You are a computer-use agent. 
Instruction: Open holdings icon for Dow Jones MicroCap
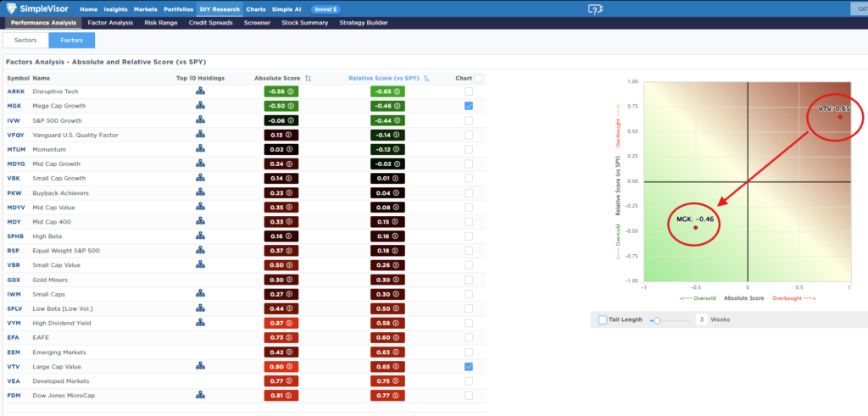tap(201, 395)
